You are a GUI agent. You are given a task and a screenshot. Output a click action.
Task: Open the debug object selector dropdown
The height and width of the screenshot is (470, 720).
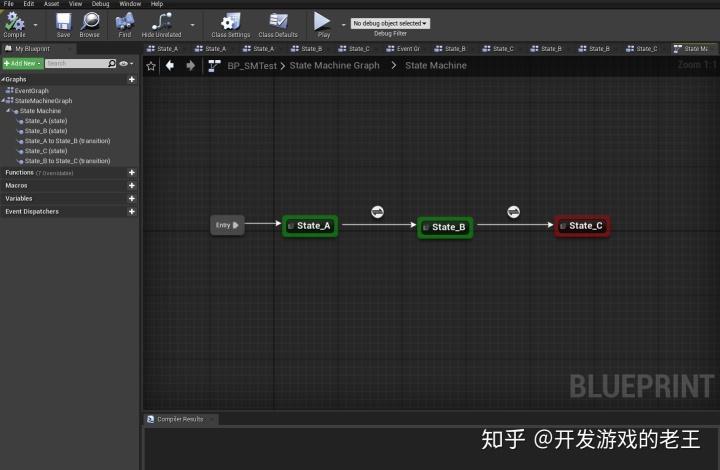(390, 23)
